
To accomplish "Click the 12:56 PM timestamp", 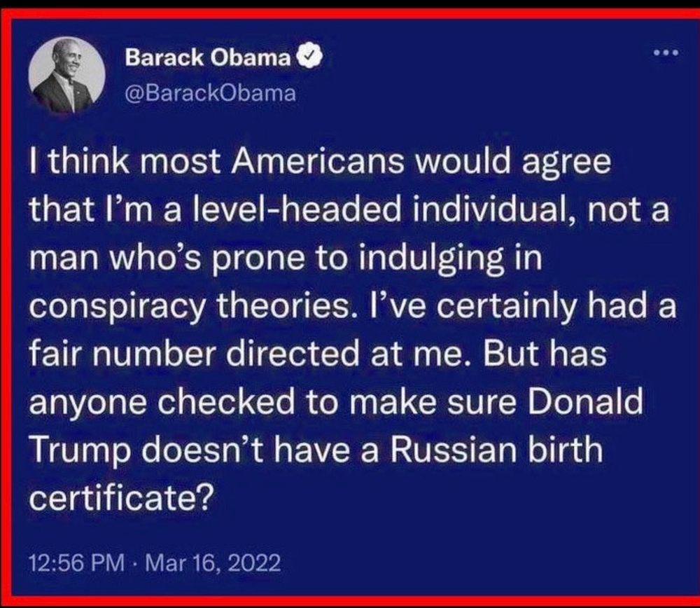I will pyautogui.click(x=77, y=562).
